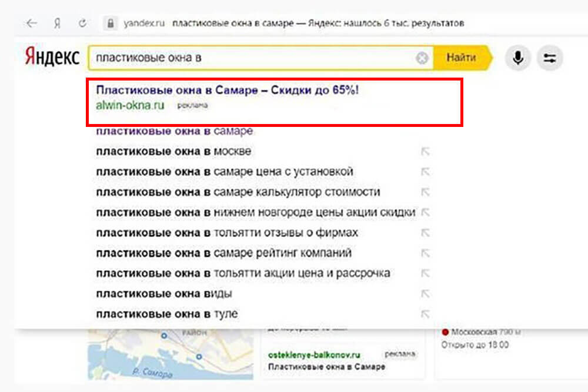Image resolution: width=588 pixels, height=392 pixels.
Task: Clear the search field with the X icon
Action: (422, 58)
